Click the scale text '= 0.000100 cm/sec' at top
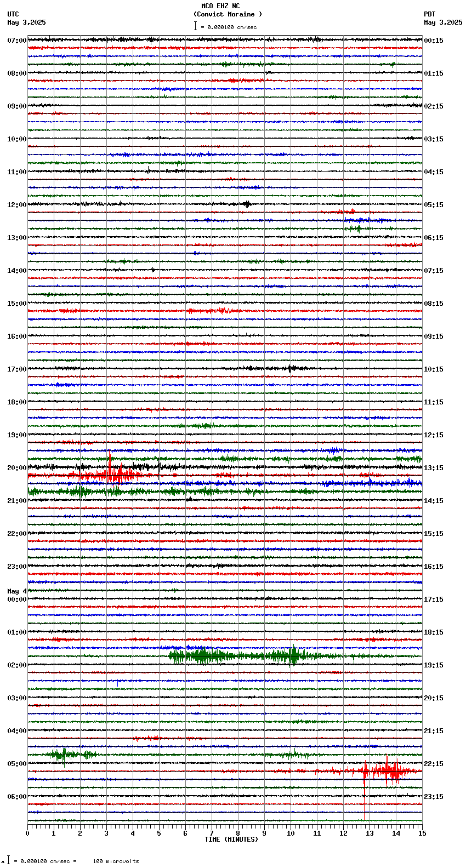Screen dimensions: 466x868 pyautogui.click(x=229, y=27)
